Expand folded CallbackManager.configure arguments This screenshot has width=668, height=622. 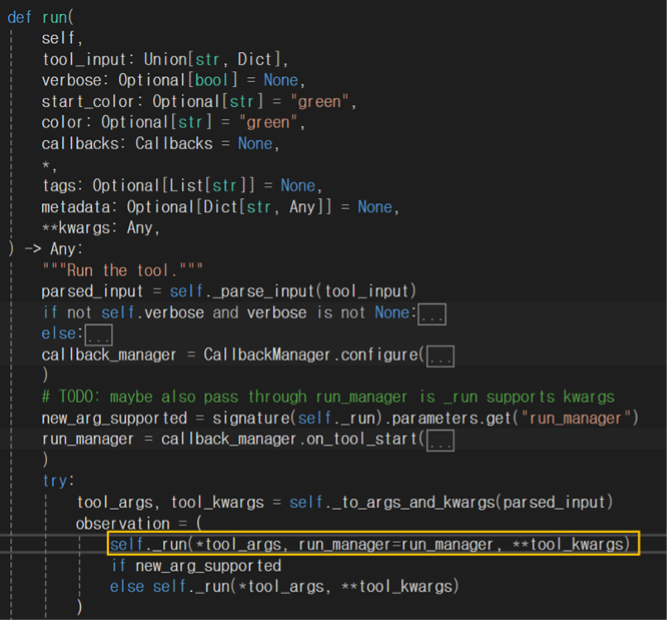pyautogui.click(x=440, y=355)
